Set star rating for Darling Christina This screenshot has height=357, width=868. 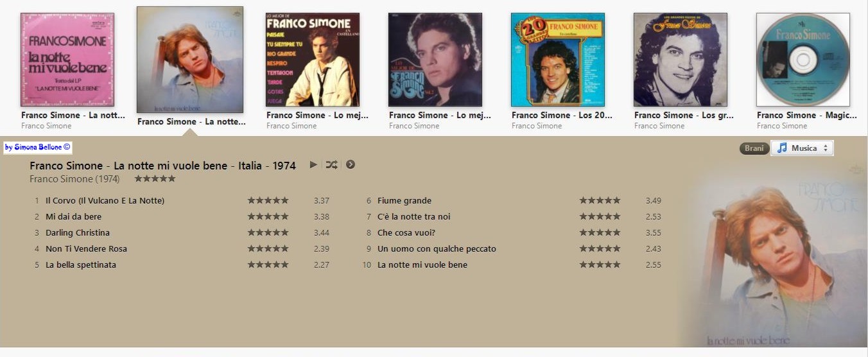[268, 232]
